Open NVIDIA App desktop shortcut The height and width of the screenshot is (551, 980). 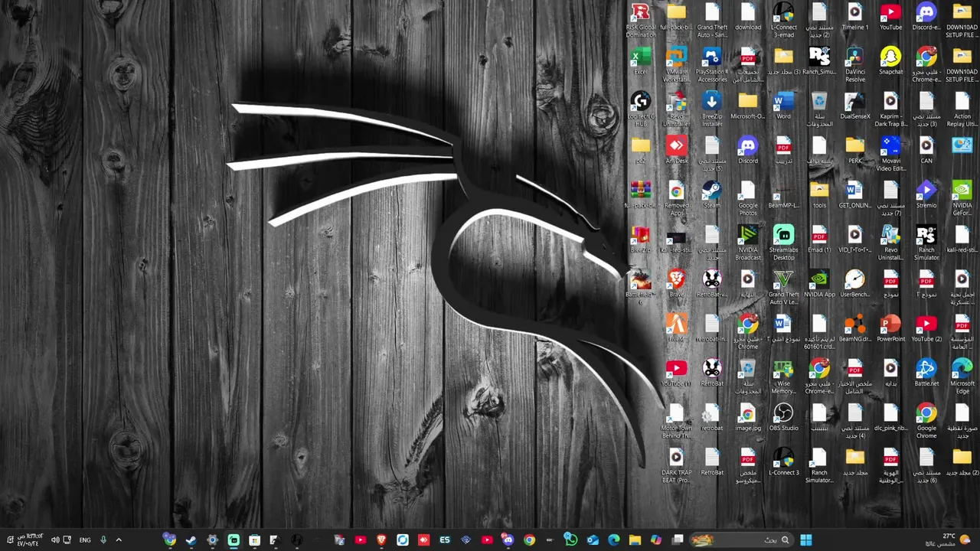pyautogui.click(x=819, y=283)
